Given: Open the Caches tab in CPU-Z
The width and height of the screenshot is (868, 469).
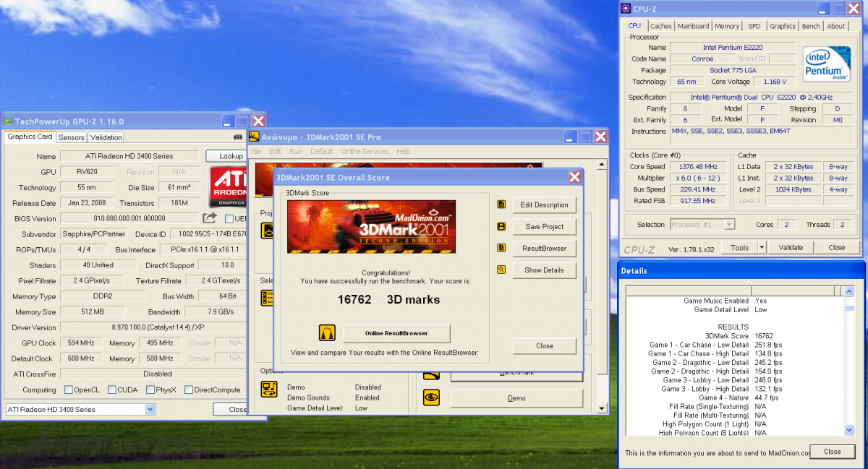Looking at the screenshot, I should pos(660,26).
